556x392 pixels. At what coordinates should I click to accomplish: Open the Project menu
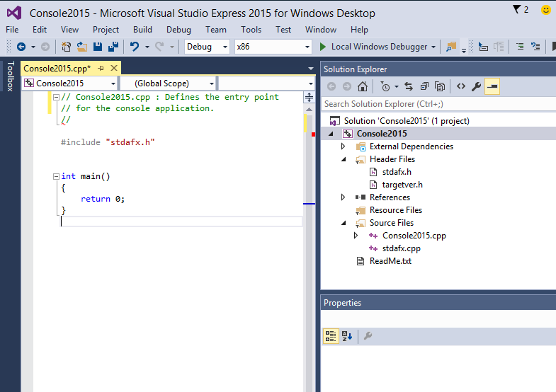pyautogui.click(x=106, y=30)
